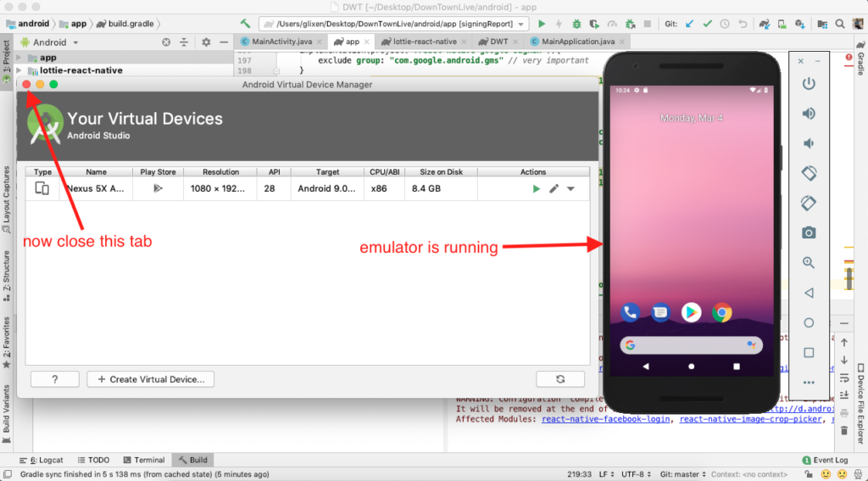868x481 pixels.
Task: Open the LF line separator selector
Action: click(607, 474)
